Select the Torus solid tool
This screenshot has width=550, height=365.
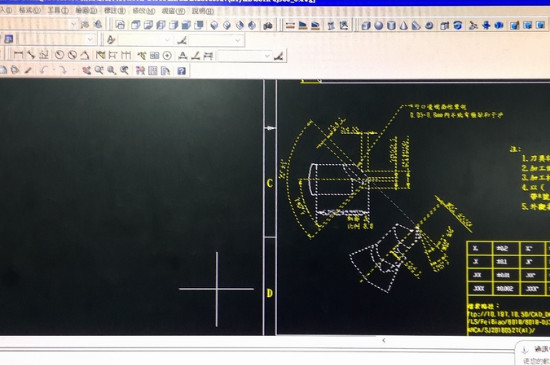click(x=429, y=26)
